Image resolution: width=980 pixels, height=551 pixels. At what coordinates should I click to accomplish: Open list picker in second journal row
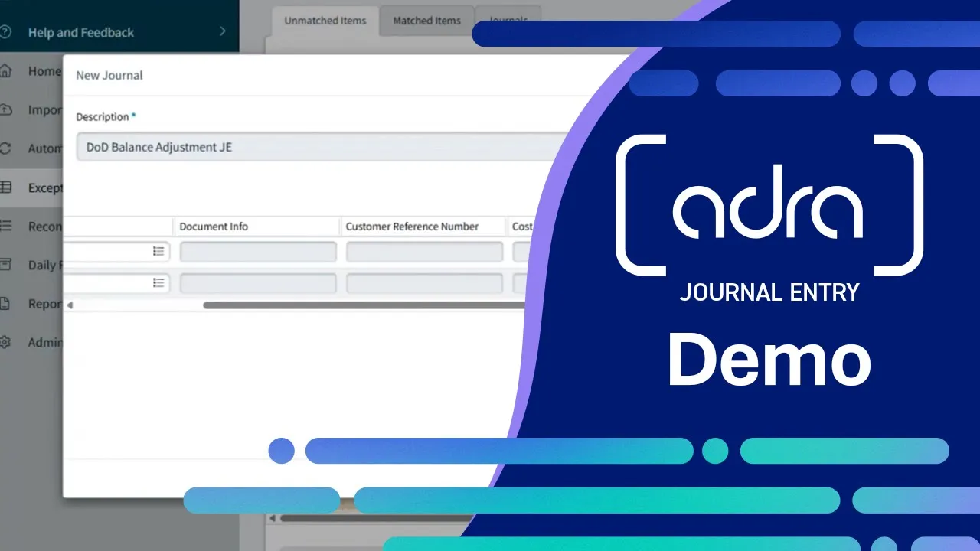158,282
